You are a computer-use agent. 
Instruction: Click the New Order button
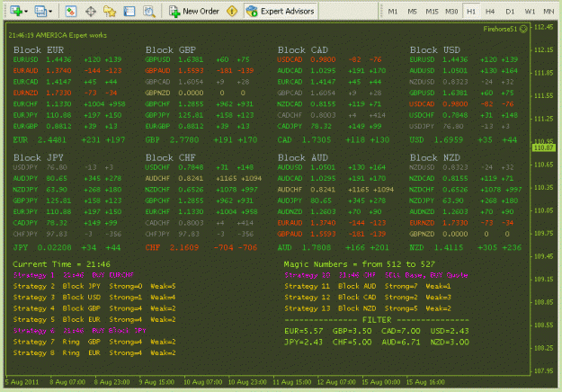(194, 12)
